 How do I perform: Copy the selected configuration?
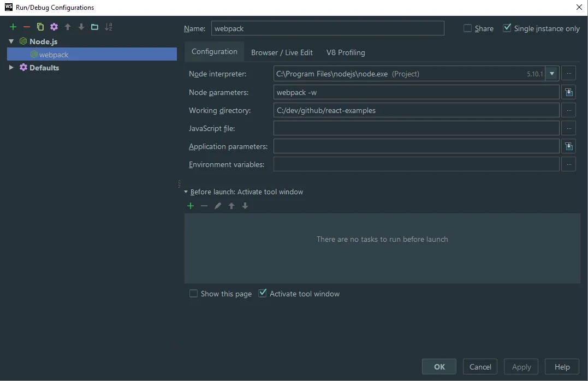coord(40,27)
